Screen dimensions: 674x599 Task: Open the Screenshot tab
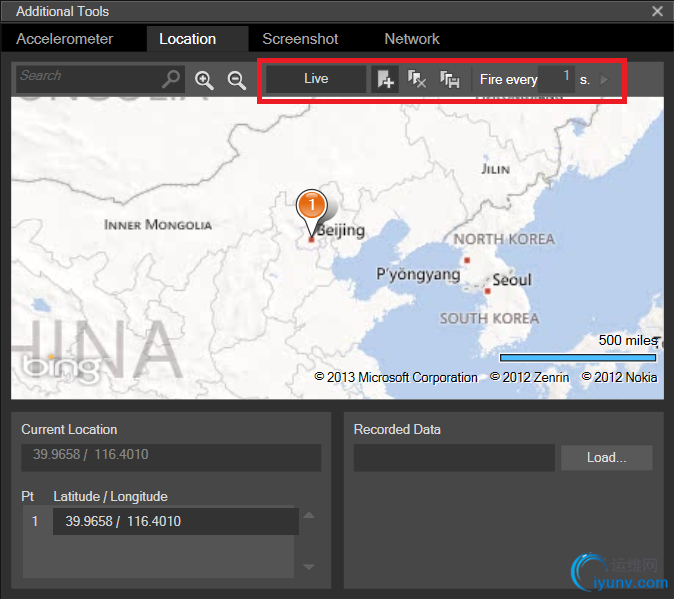coord(300,39)
